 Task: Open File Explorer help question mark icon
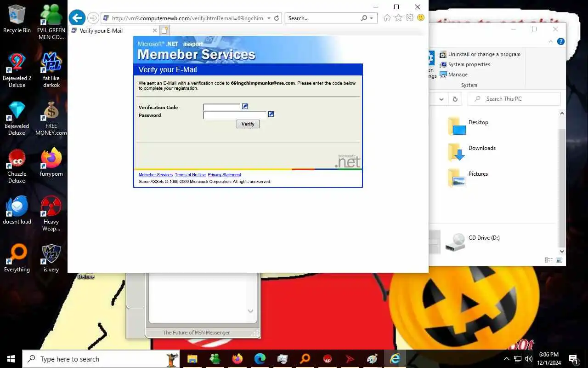click(x=560, y=41)
